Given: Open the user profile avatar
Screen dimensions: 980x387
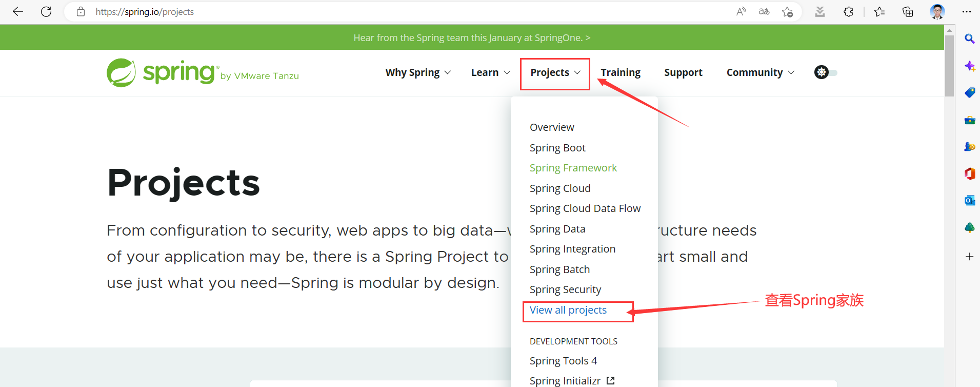Looking at the screenshot, I should [937, 11].
